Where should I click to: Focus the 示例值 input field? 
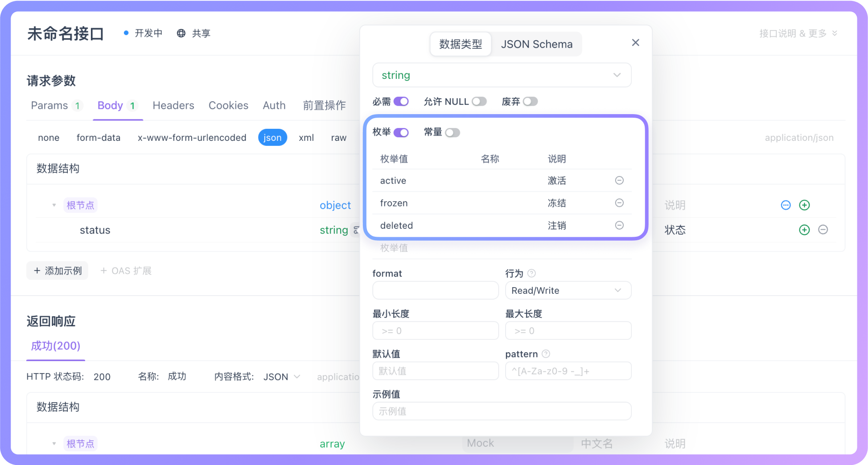click(502, 411)
